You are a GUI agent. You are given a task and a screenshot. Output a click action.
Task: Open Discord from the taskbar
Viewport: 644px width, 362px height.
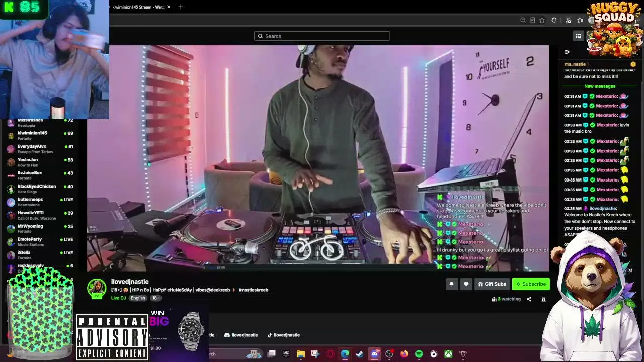tap(375, 354)
